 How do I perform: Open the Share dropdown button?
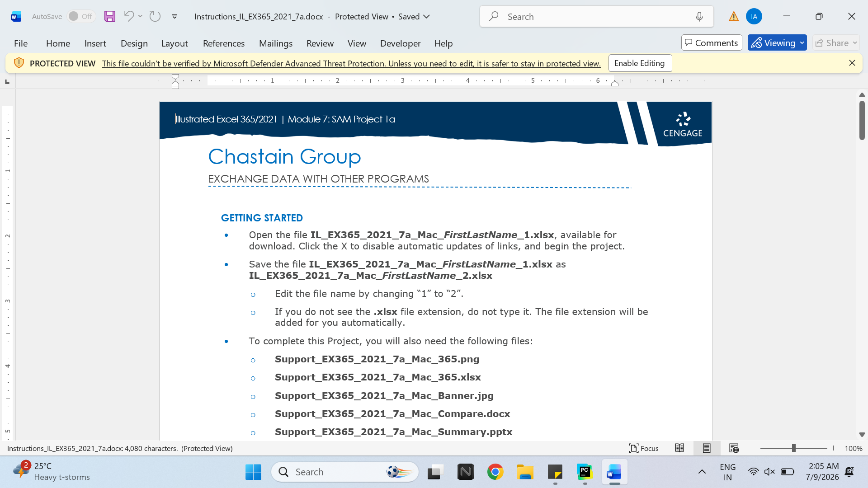coord(836,43)
